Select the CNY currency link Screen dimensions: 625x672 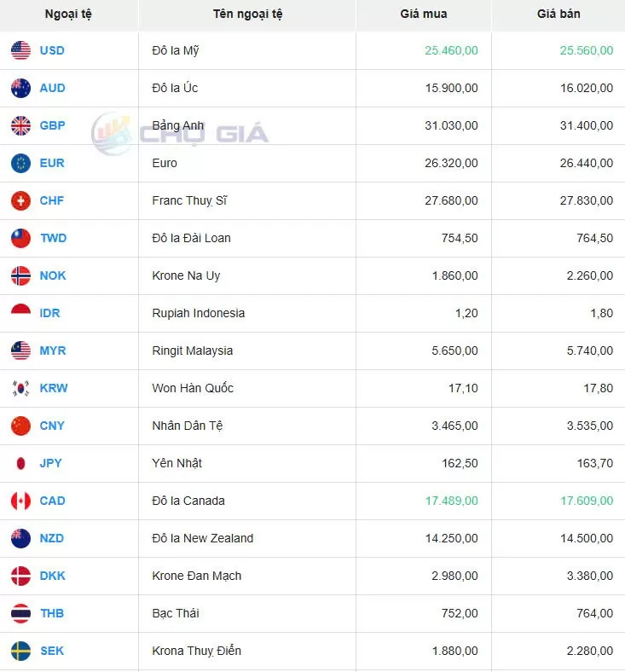pos(52,426)
